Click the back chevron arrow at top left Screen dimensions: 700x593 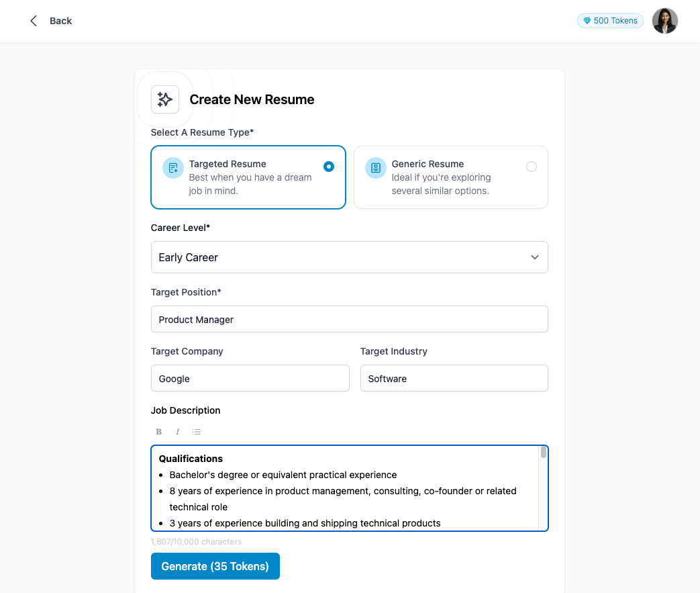pyautogui.click(x=33, y=20)
